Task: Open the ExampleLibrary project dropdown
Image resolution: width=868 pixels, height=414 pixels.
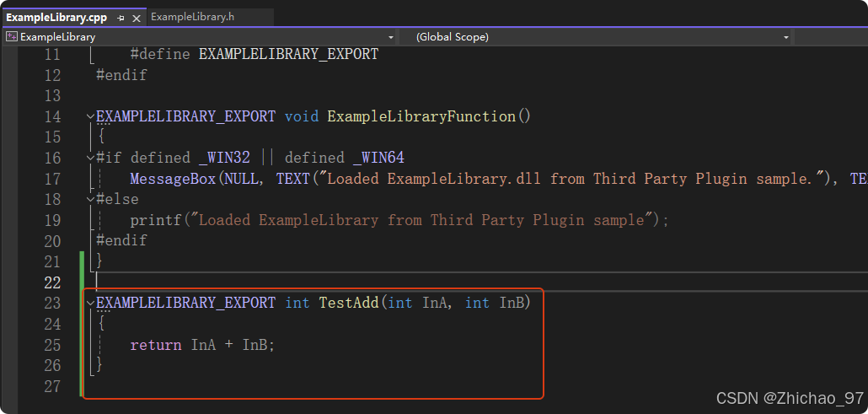Action: coord(391,37)
